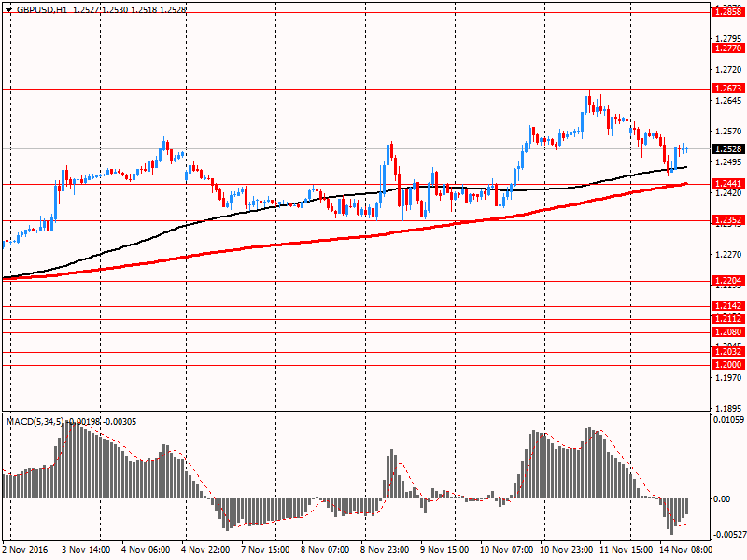The height and width of the screenshot is (560, 747).
Task: Select the 1.2204 red price level label
Action: pyautogui.click(x=728, y=281)
